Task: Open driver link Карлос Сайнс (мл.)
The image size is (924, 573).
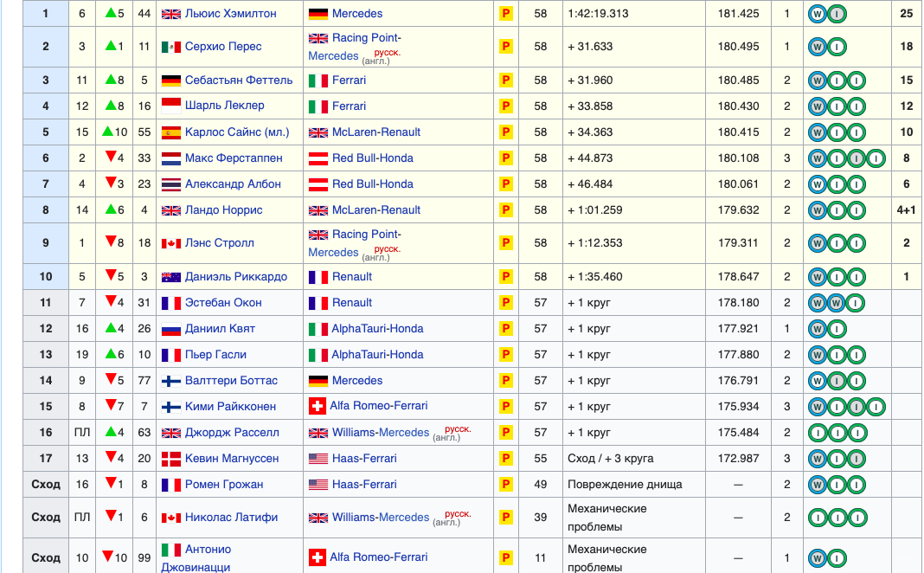Action: tap(237, 132)
